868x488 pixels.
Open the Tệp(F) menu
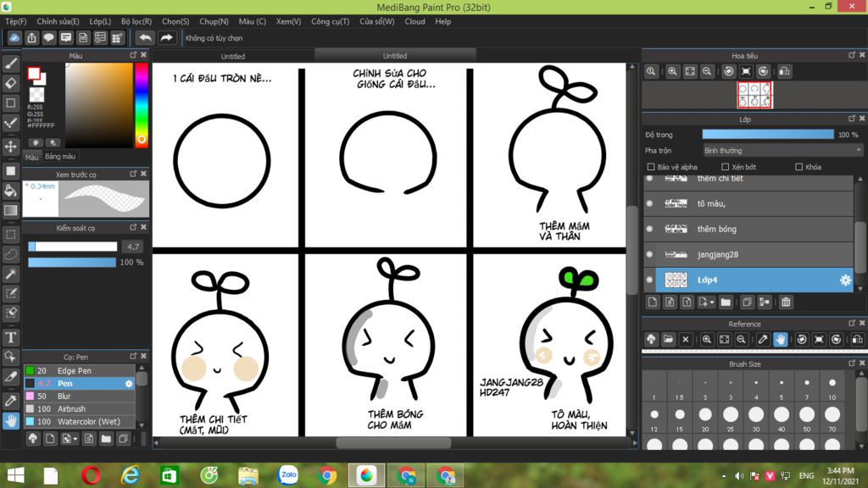click(16, 21)
